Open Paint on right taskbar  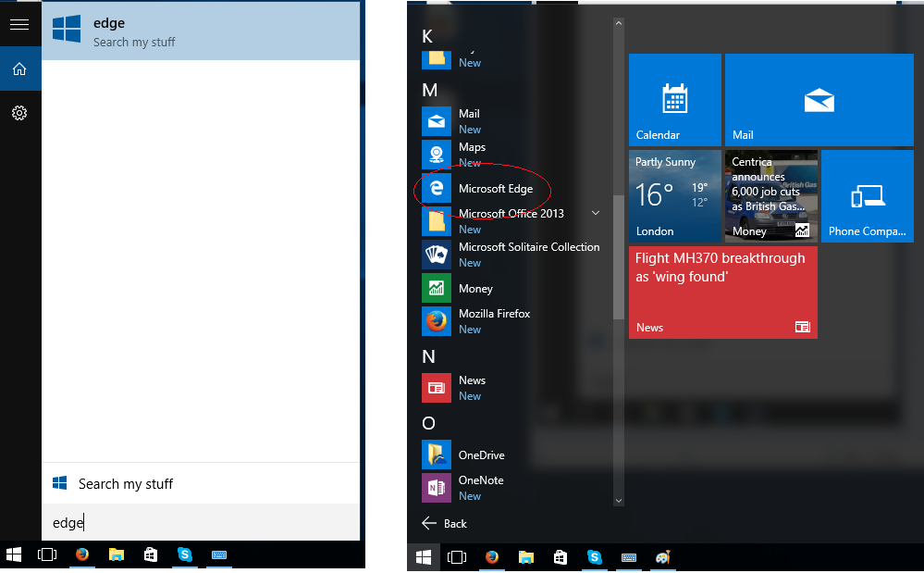(x=662, y=557)
